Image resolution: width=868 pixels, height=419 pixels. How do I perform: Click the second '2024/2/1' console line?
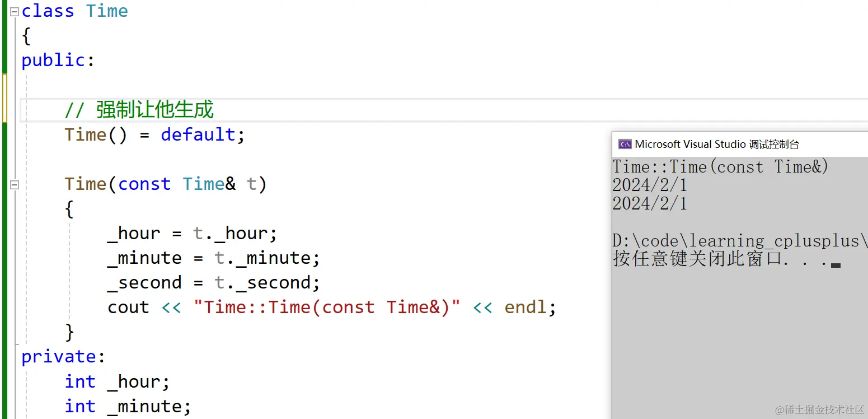tap(650, 203)
